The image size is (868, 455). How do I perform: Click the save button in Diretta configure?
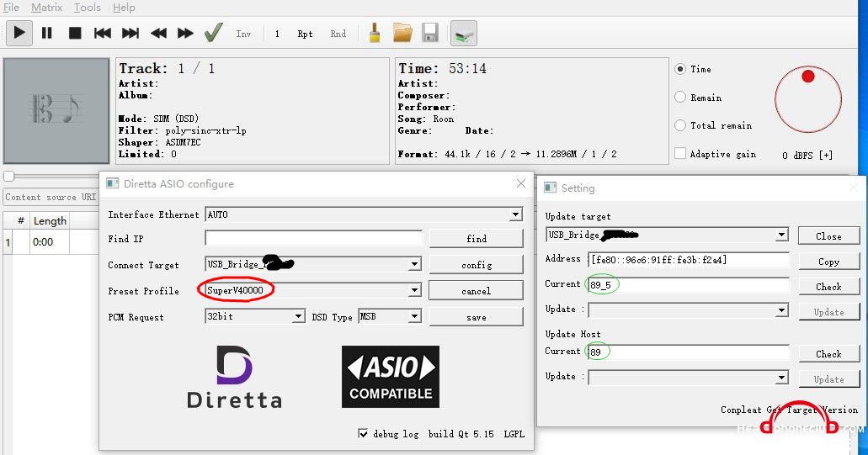click(476, 317)
